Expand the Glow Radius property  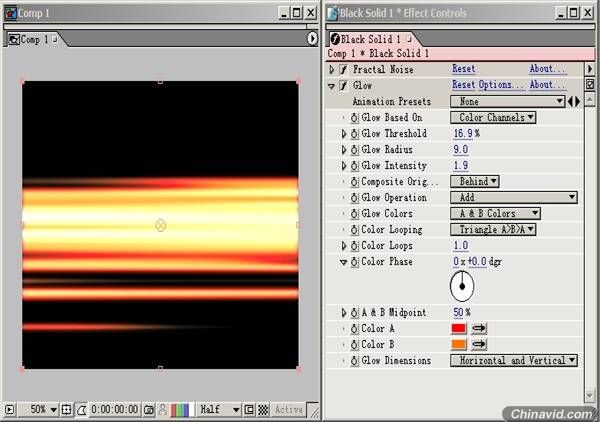pyautogui.click(x=344, y=150)
